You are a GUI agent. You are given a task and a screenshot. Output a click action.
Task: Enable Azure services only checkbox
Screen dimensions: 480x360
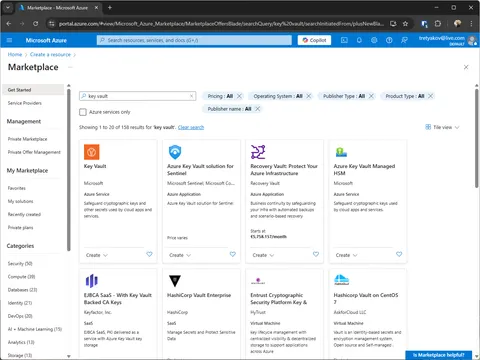pyautogui.click(x=83, y=112)
